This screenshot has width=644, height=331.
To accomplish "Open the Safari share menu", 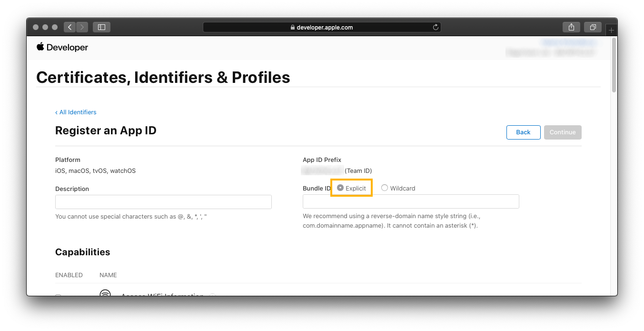I will [x=571, y=27].
